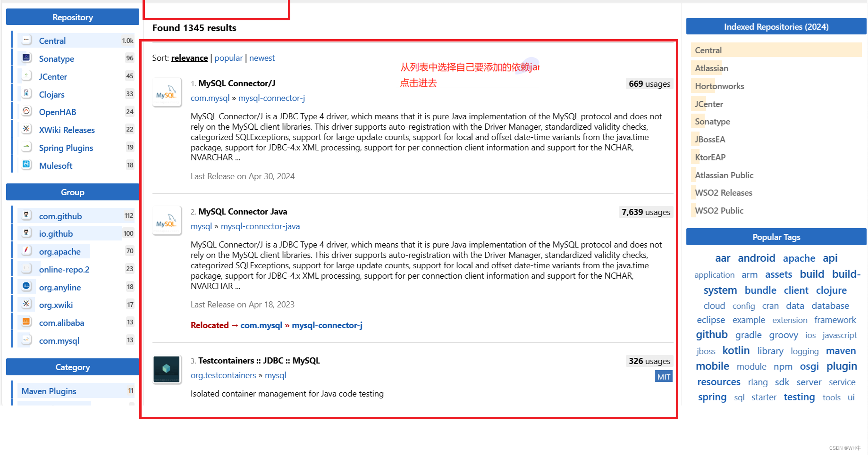The height and width of the screenshot is (455, 868).
Task: Follow the relocated com.mysql group link
Action: 261,325
